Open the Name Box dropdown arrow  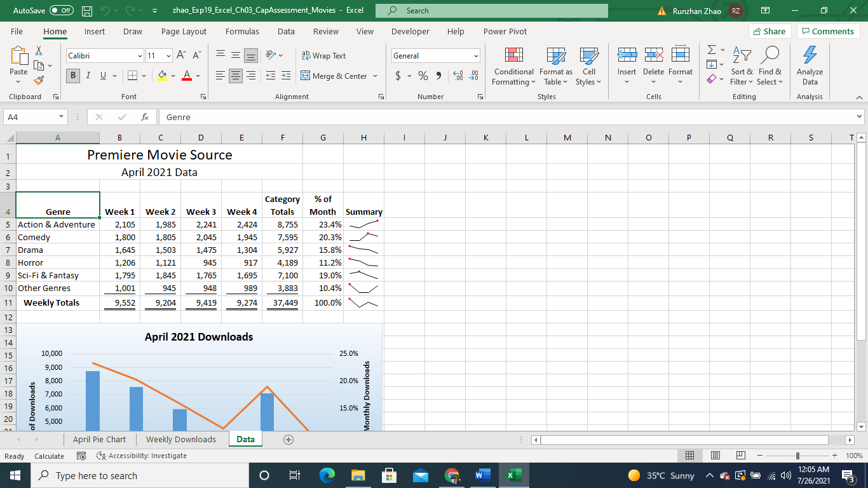62,117
